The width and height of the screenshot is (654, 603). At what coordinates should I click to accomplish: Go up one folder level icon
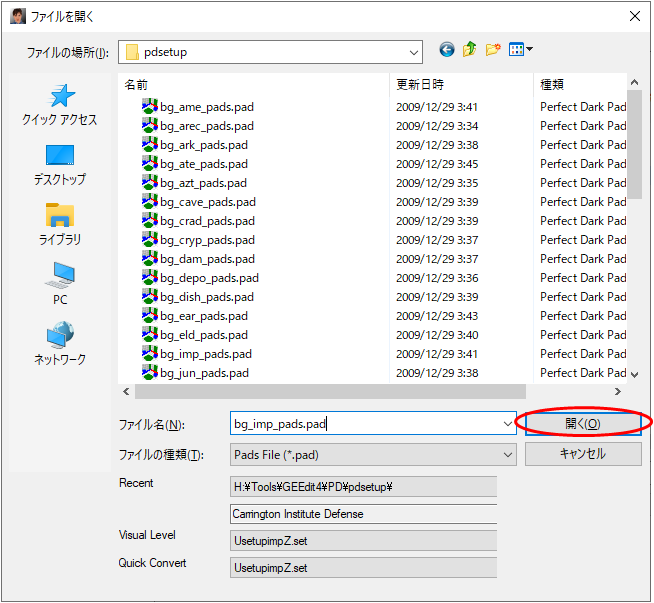[470, 50]
